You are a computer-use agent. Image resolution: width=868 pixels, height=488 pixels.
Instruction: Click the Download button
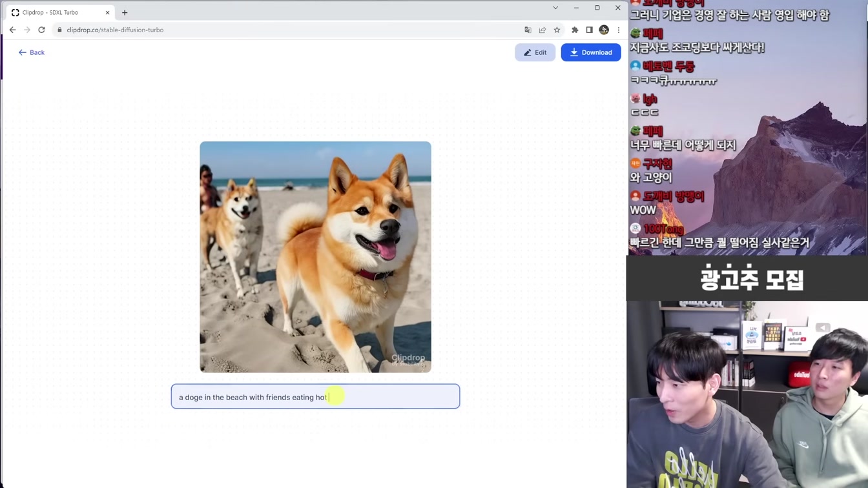click(591, 52)
